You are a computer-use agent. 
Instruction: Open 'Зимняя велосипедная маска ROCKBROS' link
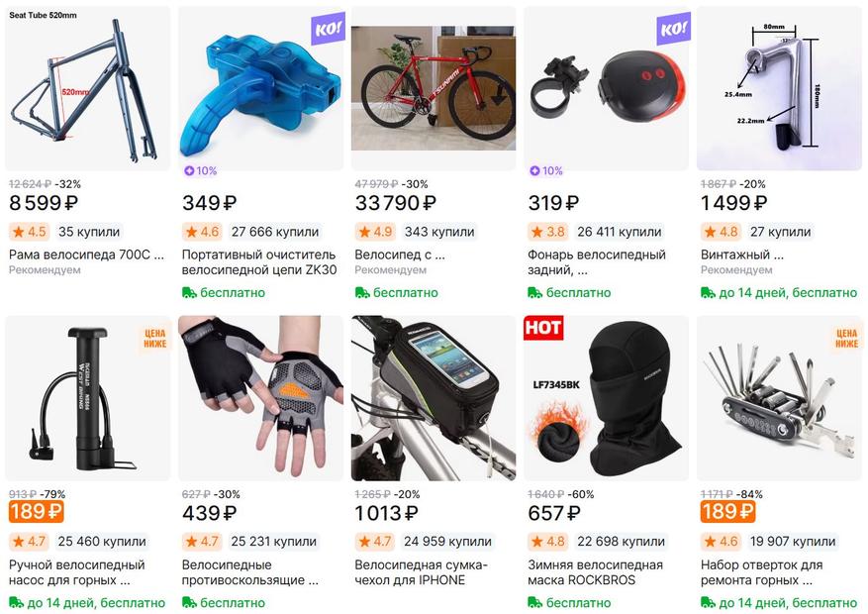tap(595, 572)
